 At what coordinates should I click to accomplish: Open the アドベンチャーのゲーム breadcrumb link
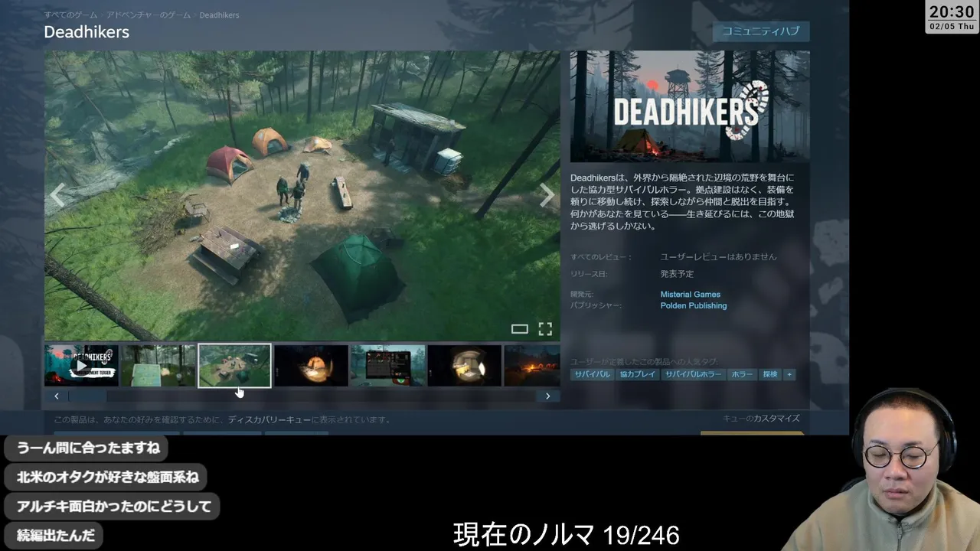click(x=149, y=15)
